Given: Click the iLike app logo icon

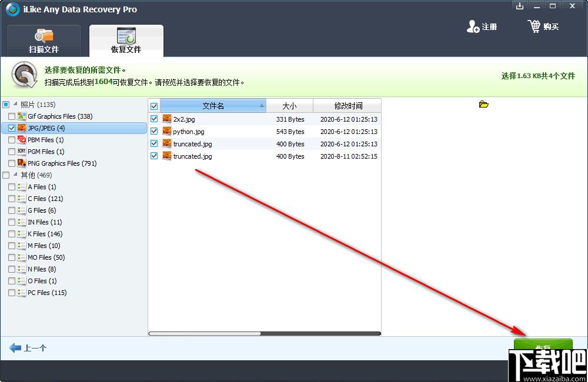Looking at the screenshot, I should point(13,9).
